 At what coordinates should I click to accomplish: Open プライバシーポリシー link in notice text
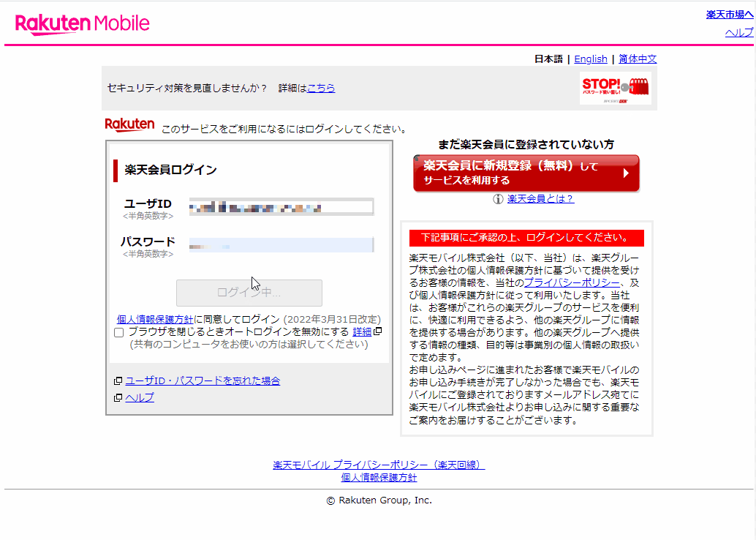pos(572,282)
